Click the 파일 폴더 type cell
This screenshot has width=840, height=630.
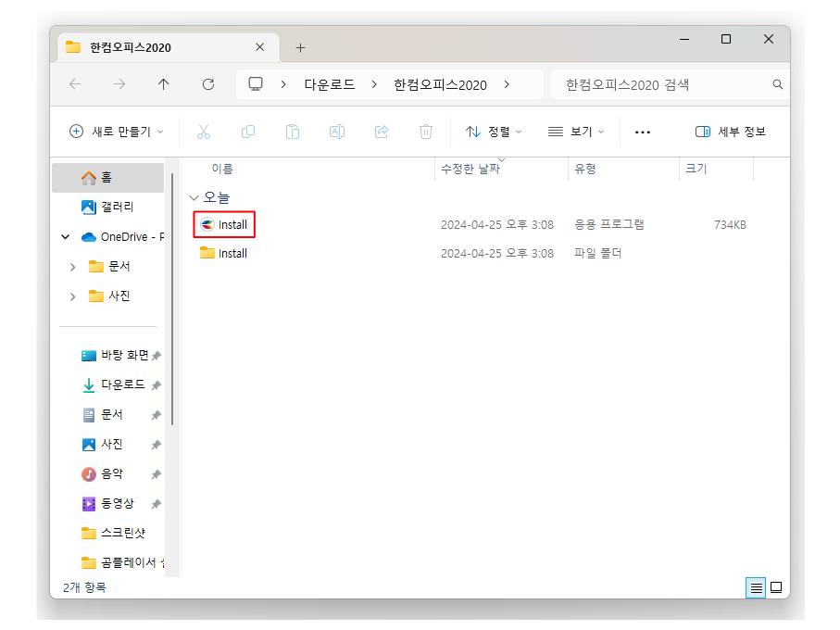598,254
